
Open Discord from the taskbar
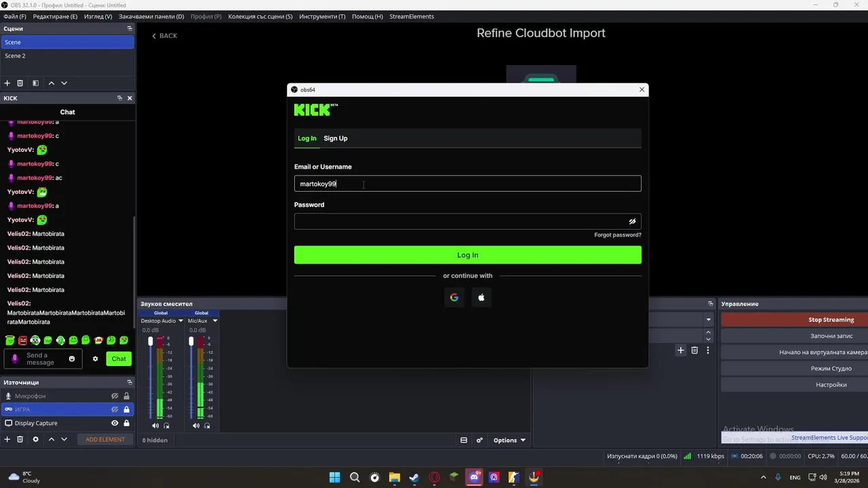pyautogui.click(x=474, y=477)
